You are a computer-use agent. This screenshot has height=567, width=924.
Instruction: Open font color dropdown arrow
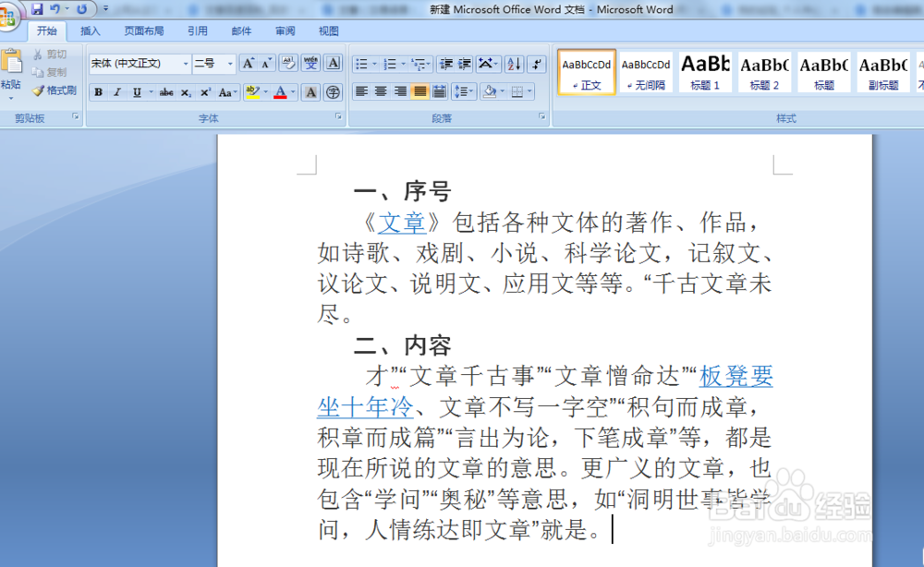[x=294, y=91]
